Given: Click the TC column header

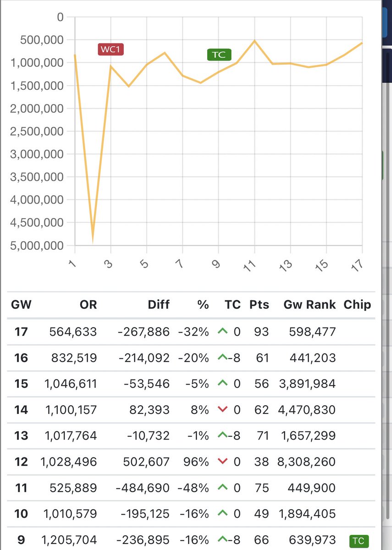Looking at the screenshot, I should point(233,305).
